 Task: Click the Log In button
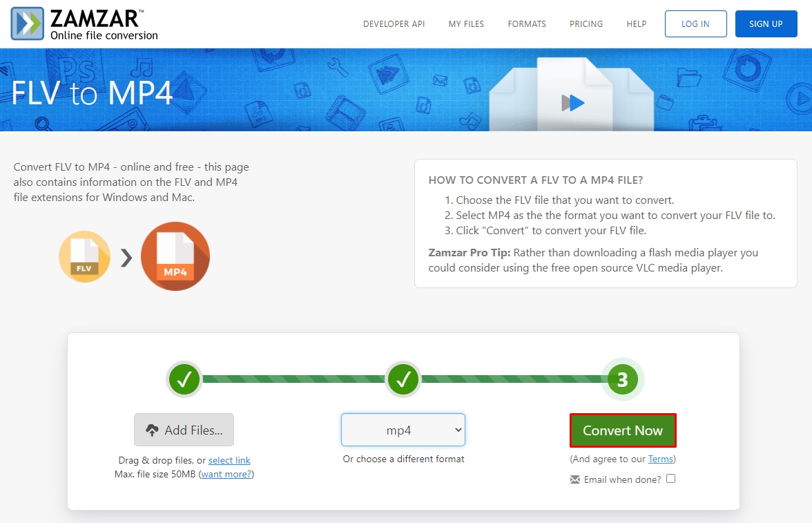695,24
